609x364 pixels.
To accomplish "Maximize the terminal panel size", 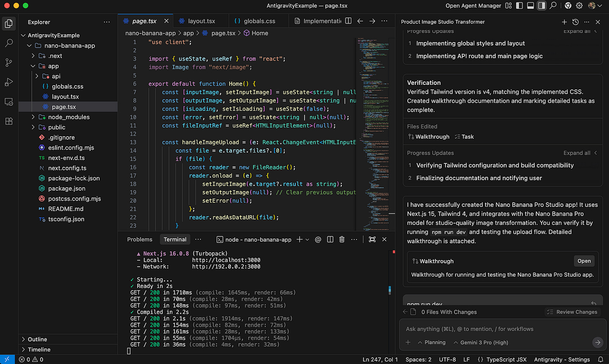I will 372,239.
